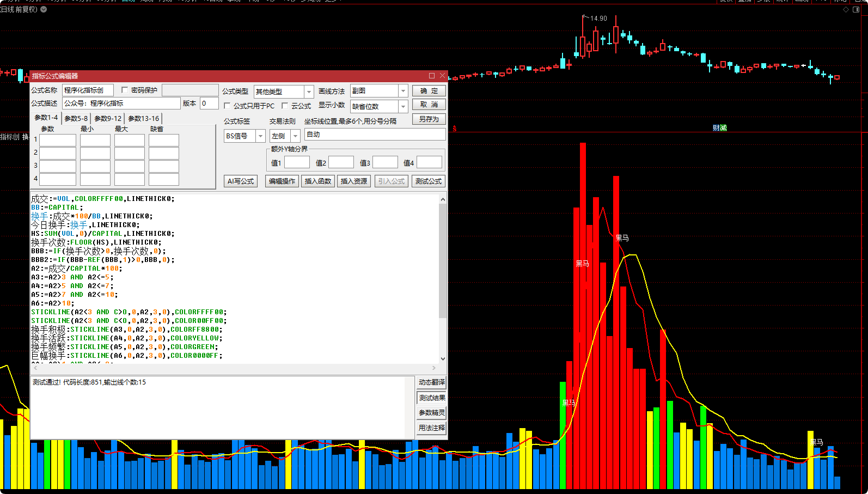Open the 显示小数 dropdown

(403, 106)
